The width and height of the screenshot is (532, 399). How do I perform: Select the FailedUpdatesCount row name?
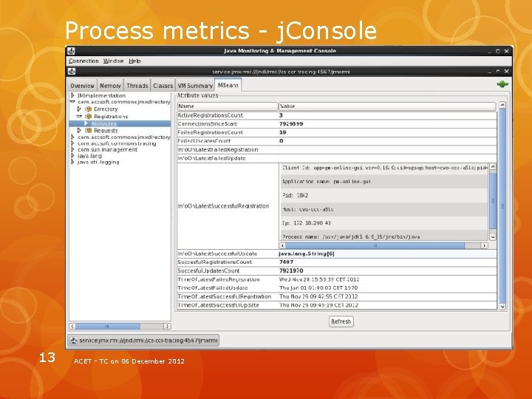204,141
